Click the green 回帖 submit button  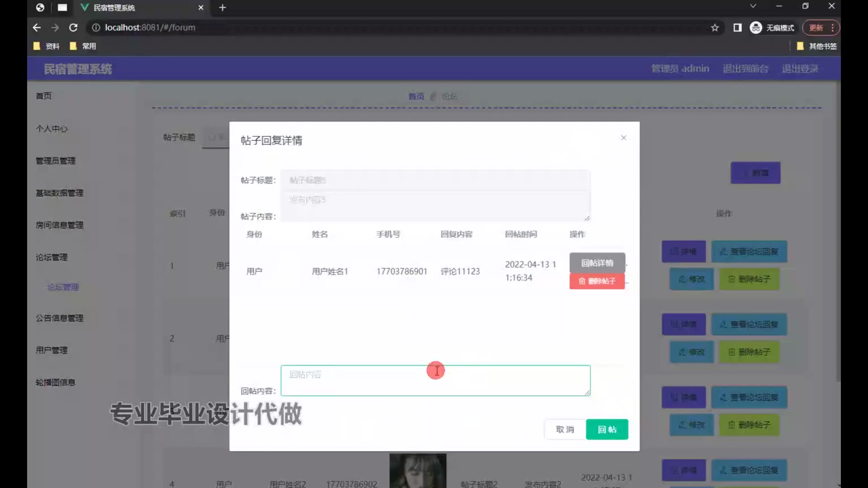pos(607,429)
